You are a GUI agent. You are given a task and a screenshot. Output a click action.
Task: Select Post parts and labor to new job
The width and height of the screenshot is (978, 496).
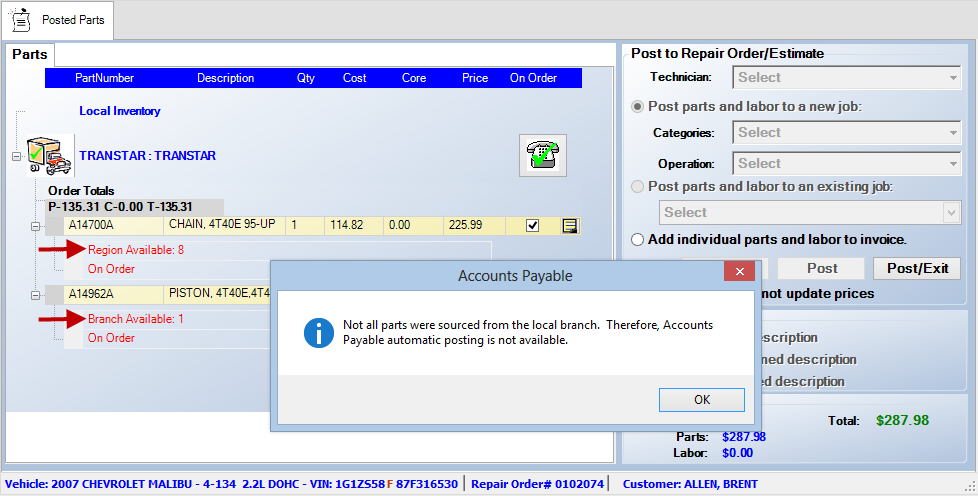(637, 107)
